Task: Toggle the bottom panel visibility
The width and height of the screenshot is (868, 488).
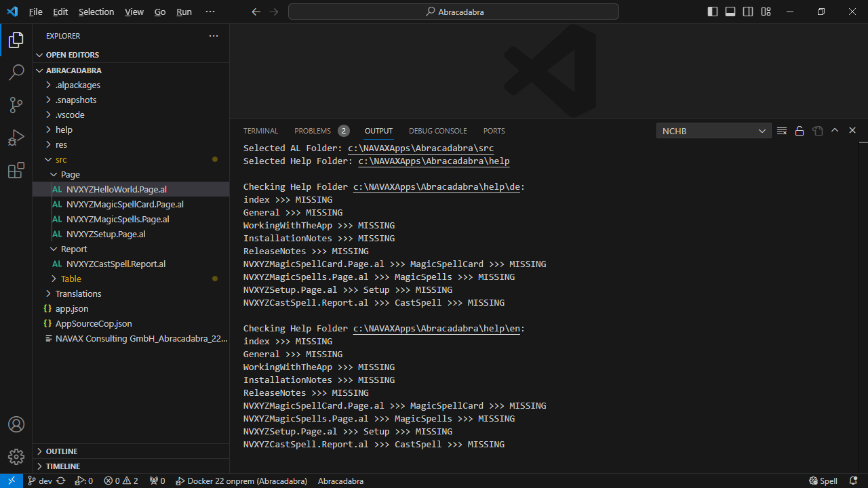Action: click(x=730, y=12)
